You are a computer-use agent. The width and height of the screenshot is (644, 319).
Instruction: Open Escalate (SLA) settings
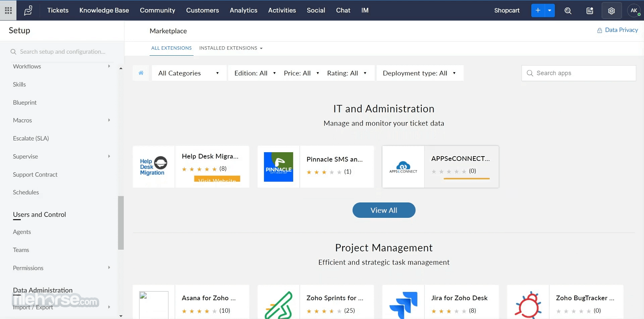pyautogui.click(x=31, y=138)
